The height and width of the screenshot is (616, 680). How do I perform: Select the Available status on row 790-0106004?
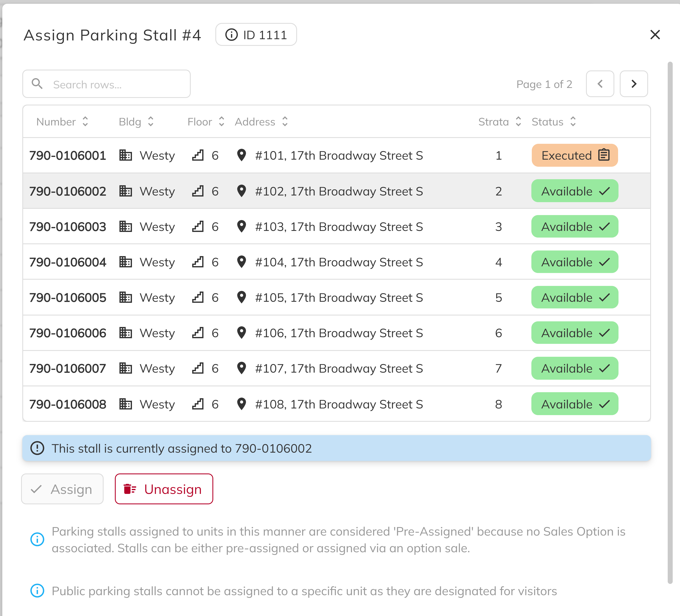575,262
